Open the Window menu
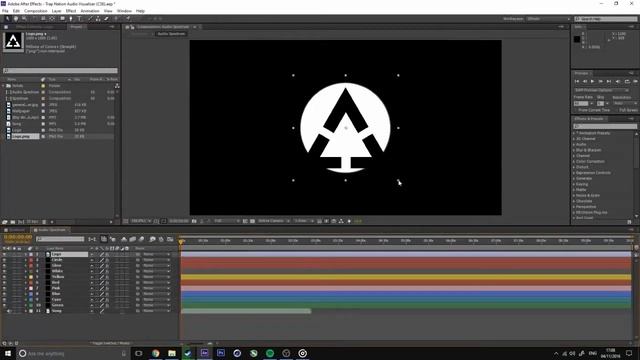640x360 pixels. pyautogui.click(x=124, y=11)
